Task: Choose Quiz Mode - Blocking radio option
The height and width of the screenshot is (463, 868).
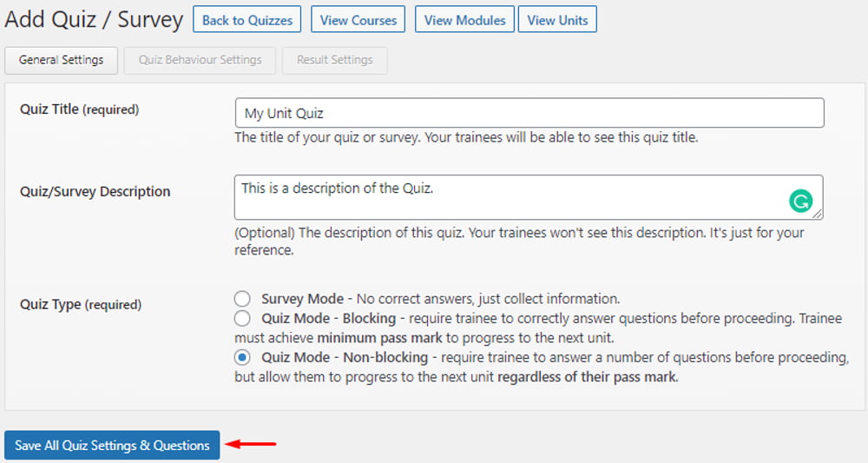Action: click(x=242, y=319)
